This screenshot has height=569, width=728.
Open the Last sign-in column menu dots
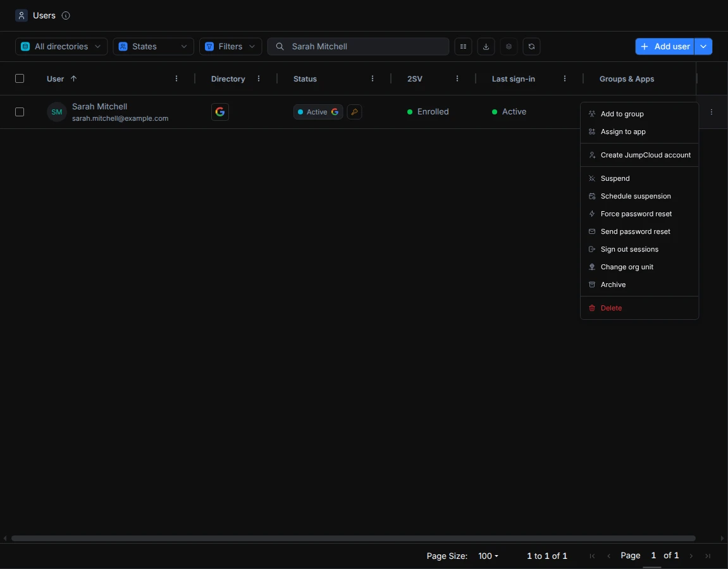click(x=565, y=79)
